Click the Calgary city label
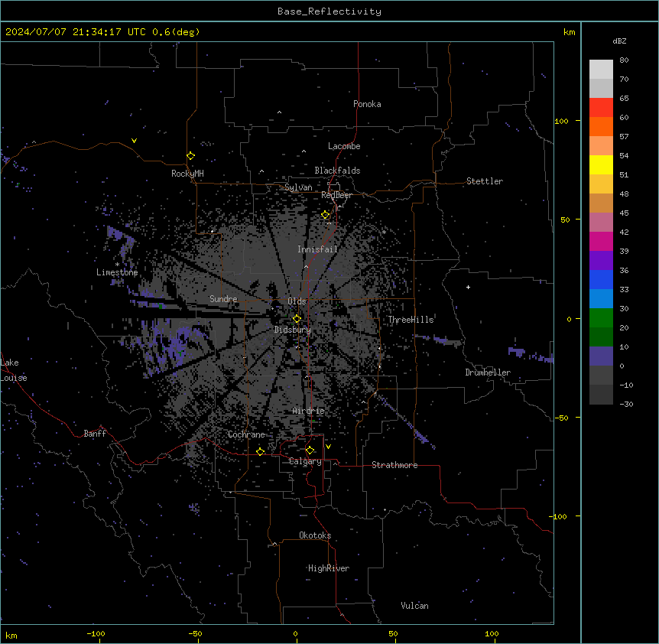The image size is (659, 644). point(306,461)
